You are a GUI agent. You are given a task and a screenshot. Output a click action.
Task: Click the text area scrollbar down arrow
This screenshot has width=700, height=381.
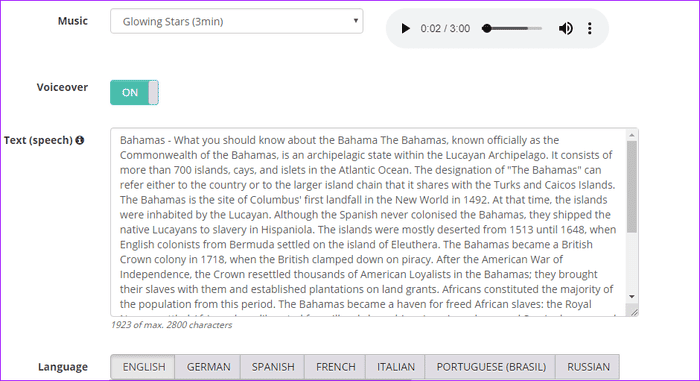(x=632, y=297)
